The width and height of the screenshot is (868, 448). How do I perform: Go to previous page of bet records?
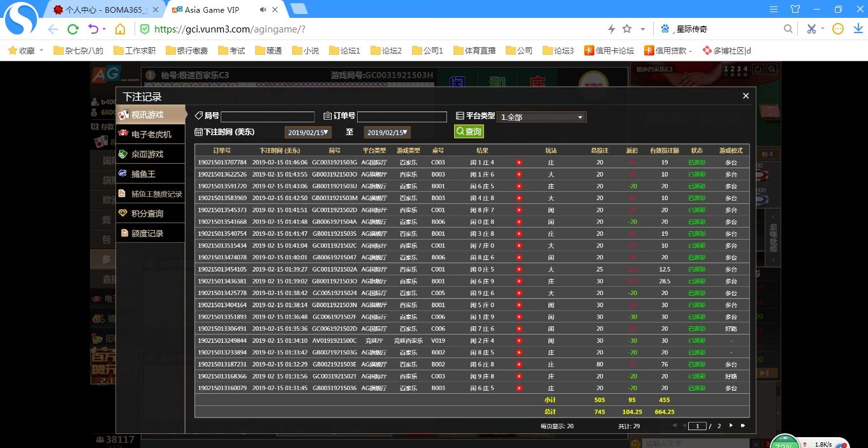684,426
